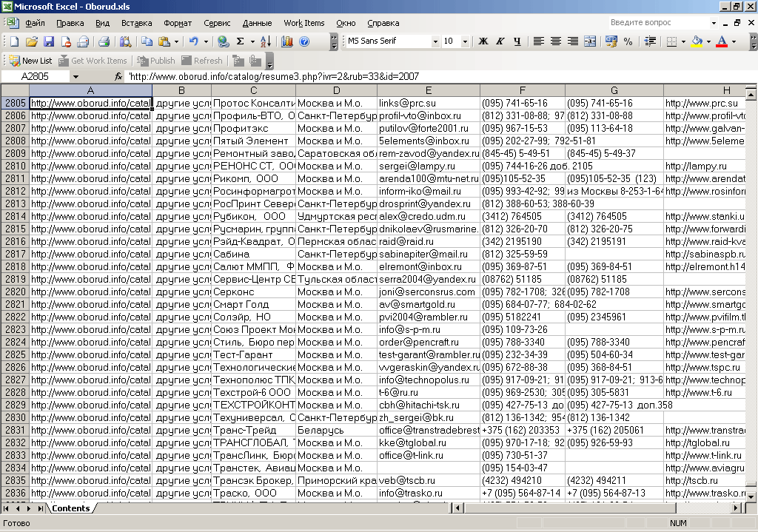Click the formula bar text
The image size is (758, 532).
coord(274,76)
